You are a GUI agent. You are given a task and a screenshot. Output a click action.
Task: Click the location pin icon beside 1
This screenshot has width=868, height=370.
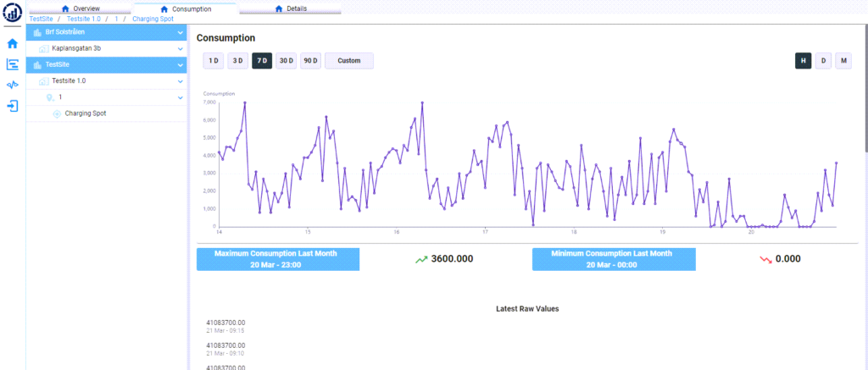(x=50, y=97)
